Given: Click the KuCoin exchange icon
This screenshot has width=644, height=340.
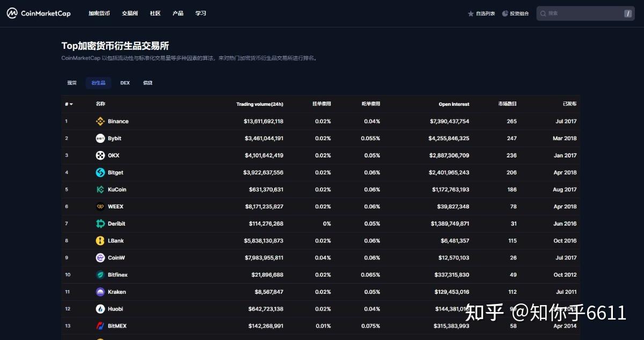Looking at the screenshot, I should 100,190.
